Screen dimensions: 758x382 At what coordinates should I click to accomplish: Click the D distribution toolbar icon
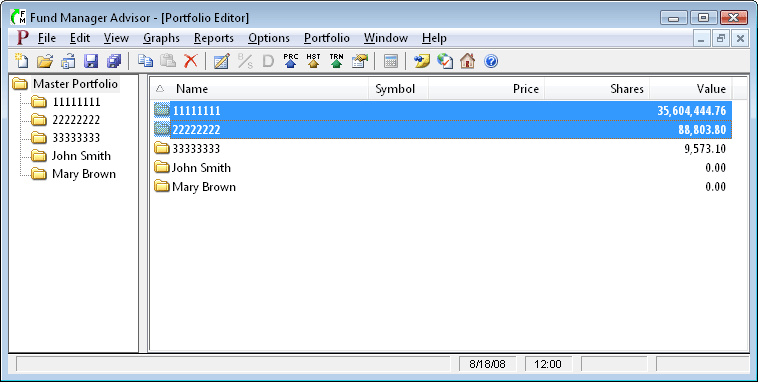point(268,61)
